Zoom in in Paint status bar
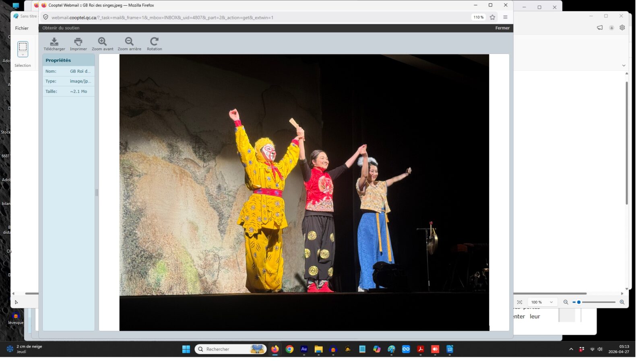 point(622,302)
